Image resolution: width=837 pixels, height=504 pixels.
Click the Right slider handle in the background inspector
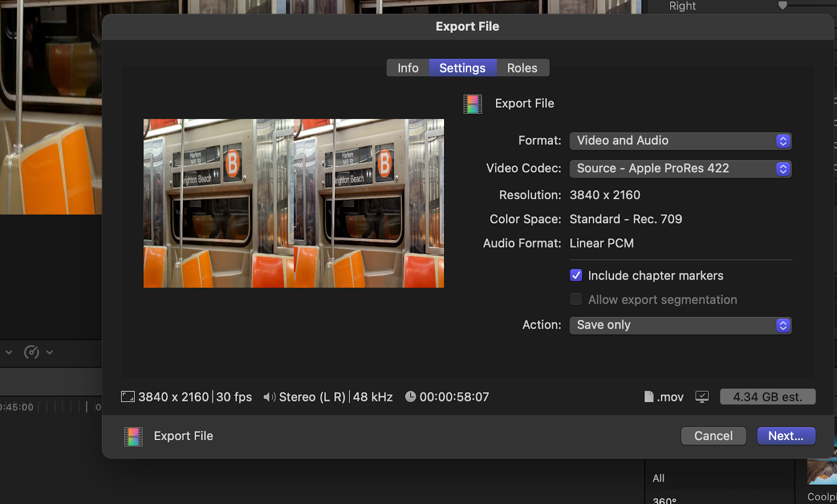pyautogui.click(x=783, y=6)
